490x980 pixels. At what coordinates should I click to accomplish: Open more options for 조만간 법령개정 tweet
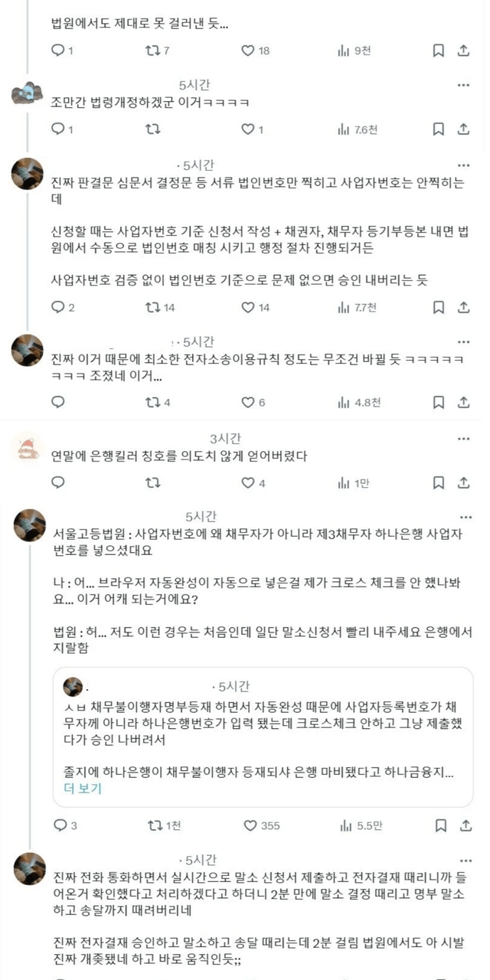coord(462,85)
